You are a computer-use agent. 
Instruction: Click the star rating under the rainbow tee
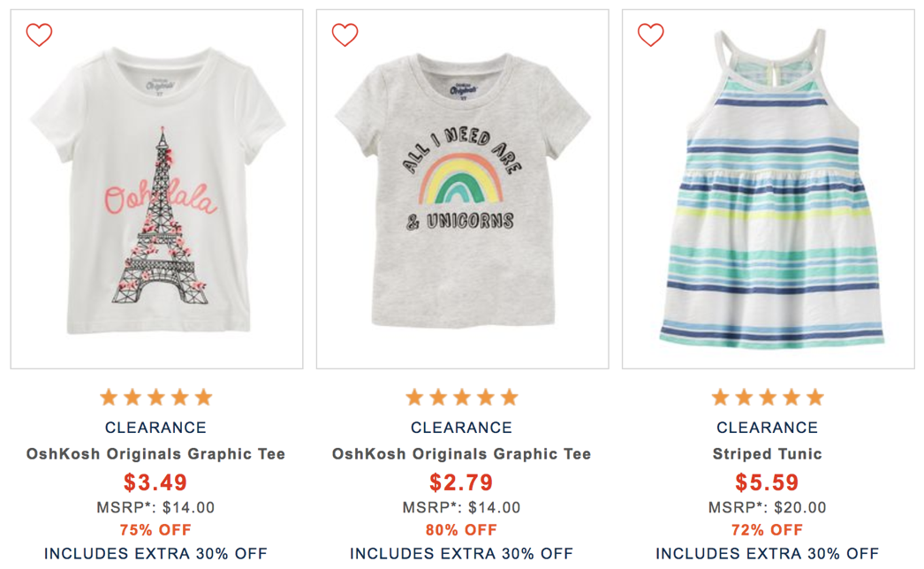[x=461, y=398]
